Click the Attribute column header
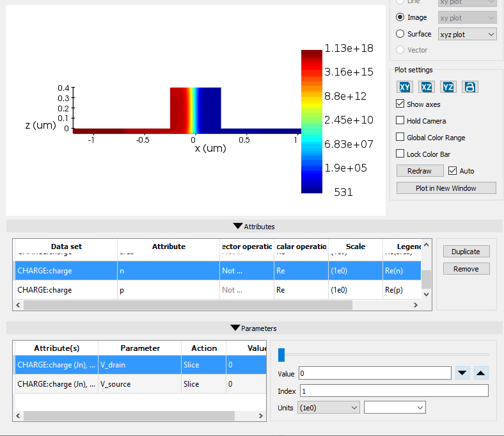This screenshot has width=504, height=436. pos(169,246)
